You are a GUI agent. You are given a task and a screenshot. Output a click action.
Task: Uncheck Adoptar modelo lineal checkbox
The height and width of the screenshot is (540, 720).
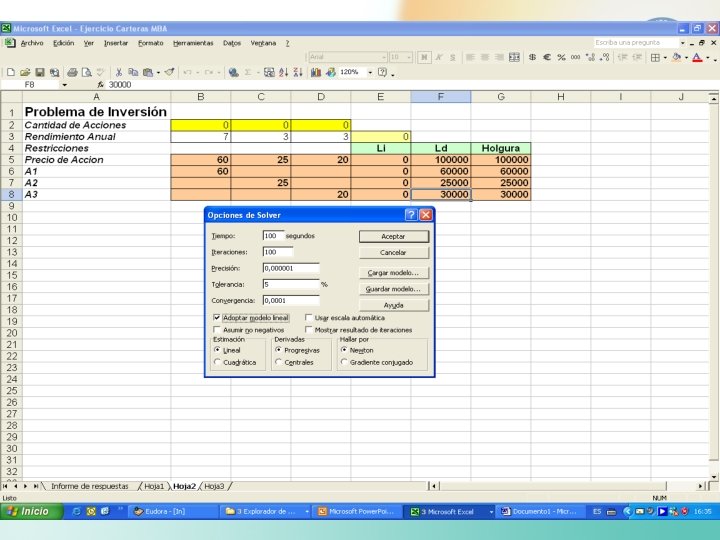pos(217,318)
